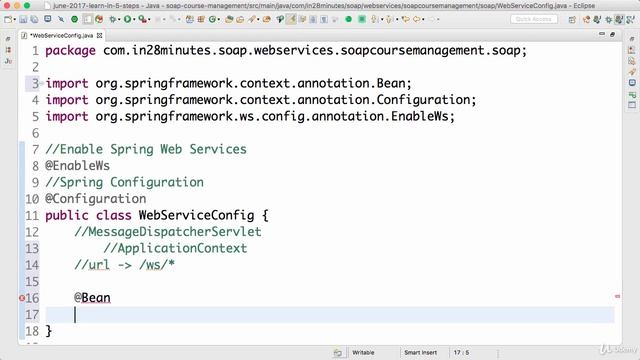Click the Writable status bar entry
The image size is (640, 360).
tap(363, 353)
